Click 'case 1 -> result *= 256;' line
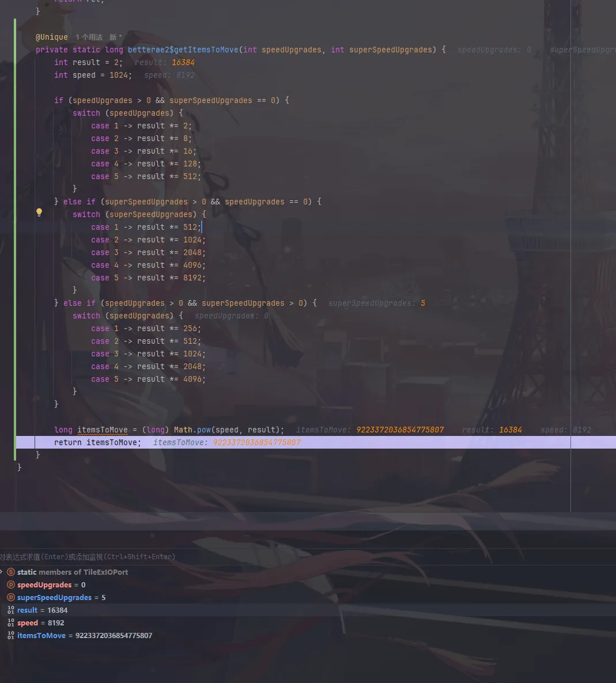This screenshot has height=683, width=616. coord(146,328)
